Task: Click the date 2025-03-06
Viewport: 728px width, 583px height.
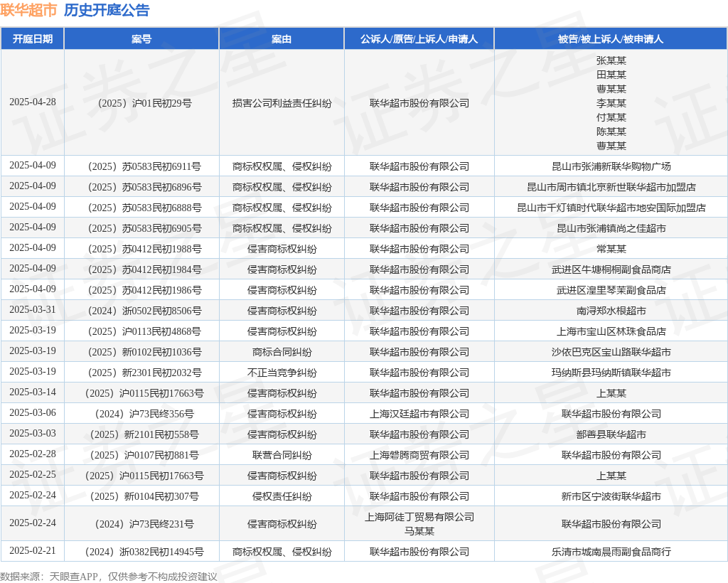Action: point(33,412)
